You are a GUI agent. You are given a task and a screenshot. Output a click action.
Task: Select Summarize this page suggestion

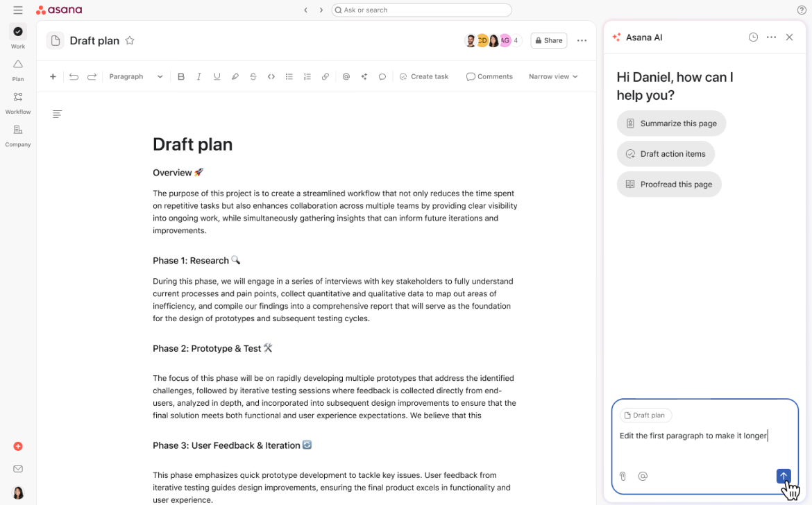point(671,123)
